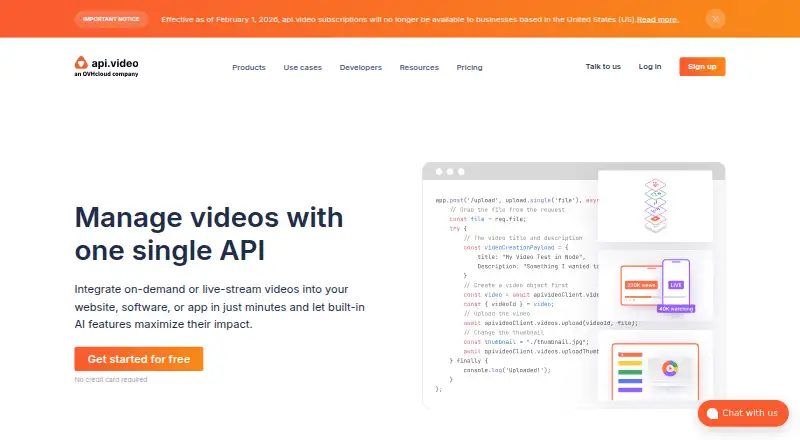The width and height of the screenshot is (800, 440).
Task: Open the Developers menu
Action: [361, 67]
